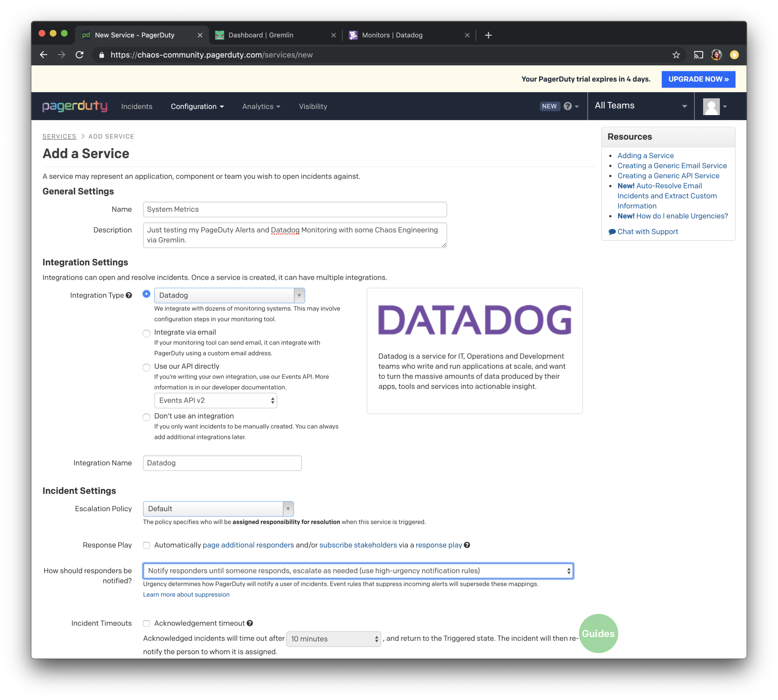Switch to the Monitors | Datadog tab
778x700 pixels.
pos(409,35)
